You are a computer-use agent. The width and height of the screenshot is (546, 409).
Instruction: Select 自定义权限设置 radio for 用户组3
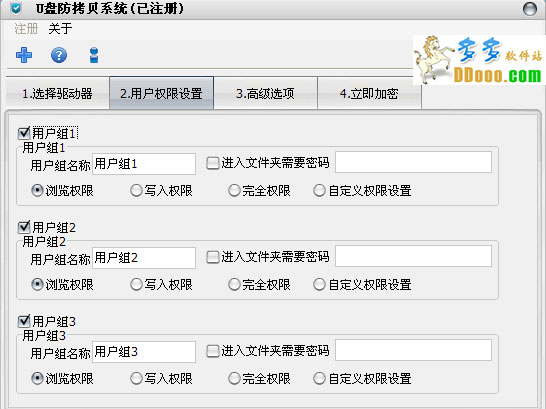[319, 378]
